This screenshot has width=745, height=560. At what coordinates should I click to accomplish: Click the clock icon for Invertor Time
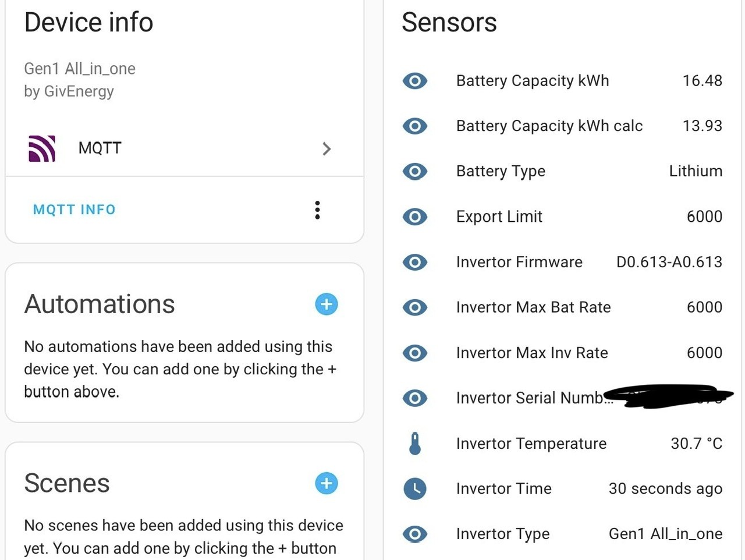click(415, 489)
